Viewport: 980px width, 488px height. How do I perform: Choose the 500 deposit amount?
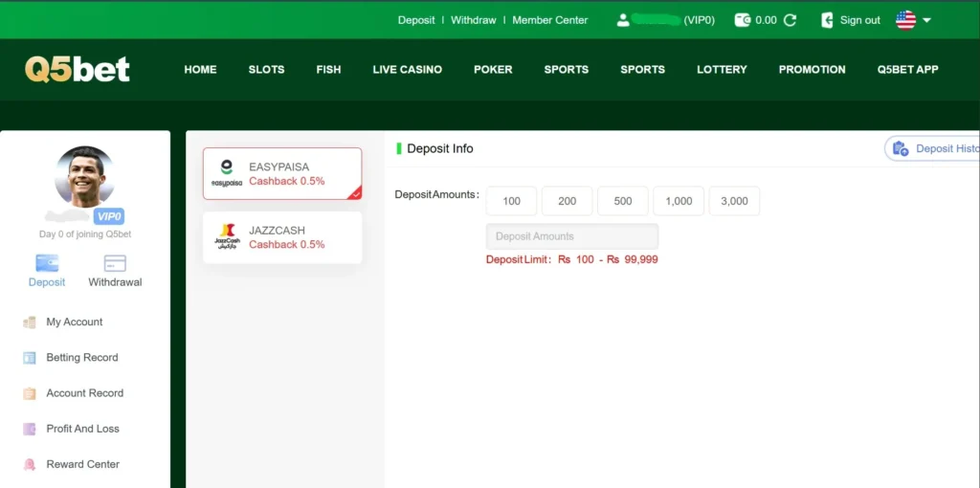(623, 201)
